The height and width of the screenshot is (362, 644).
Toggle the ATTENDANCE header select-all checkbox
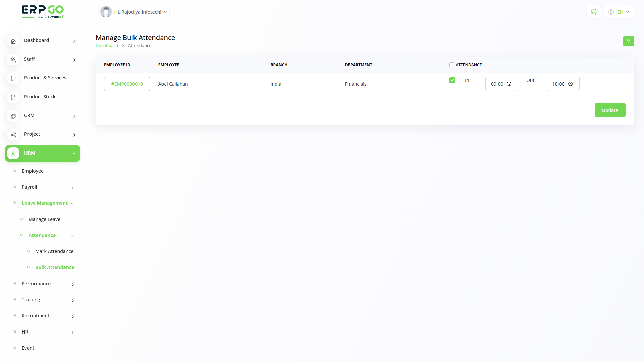(x=452, y=65)
